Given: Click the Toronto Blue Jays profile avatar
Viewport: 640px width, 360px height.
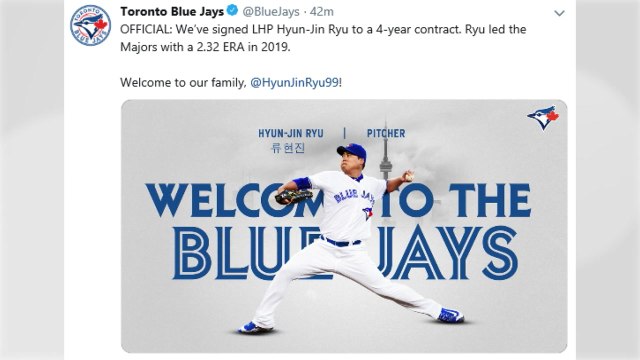Looking at the screenshot, I should point(90,26).
